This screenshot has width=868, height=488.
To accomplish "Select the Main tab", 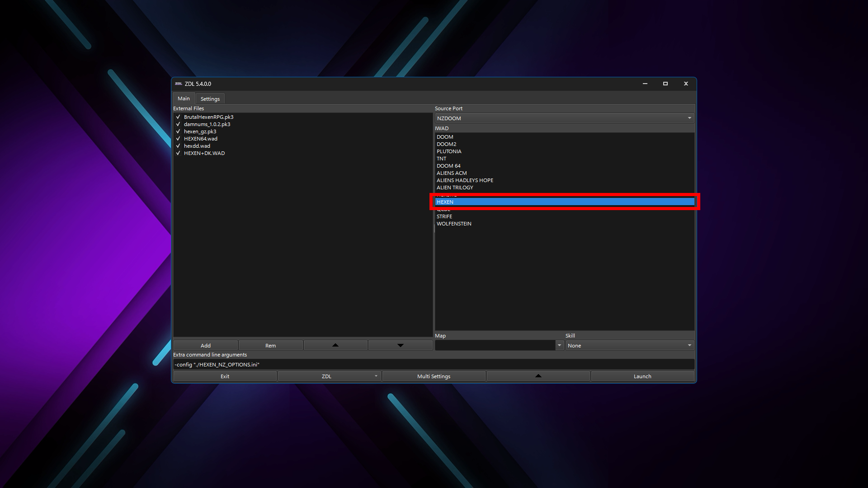I will coord(184,99).
